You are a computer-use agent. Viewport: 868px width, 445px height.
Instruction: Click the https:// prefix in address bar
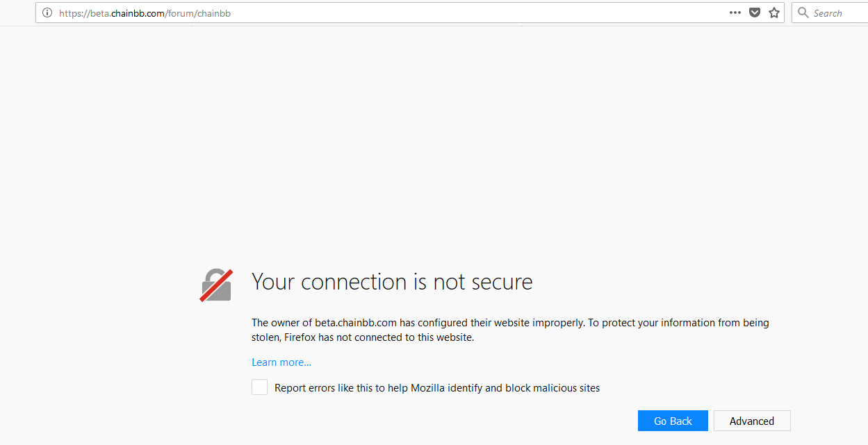click(74, 13)
